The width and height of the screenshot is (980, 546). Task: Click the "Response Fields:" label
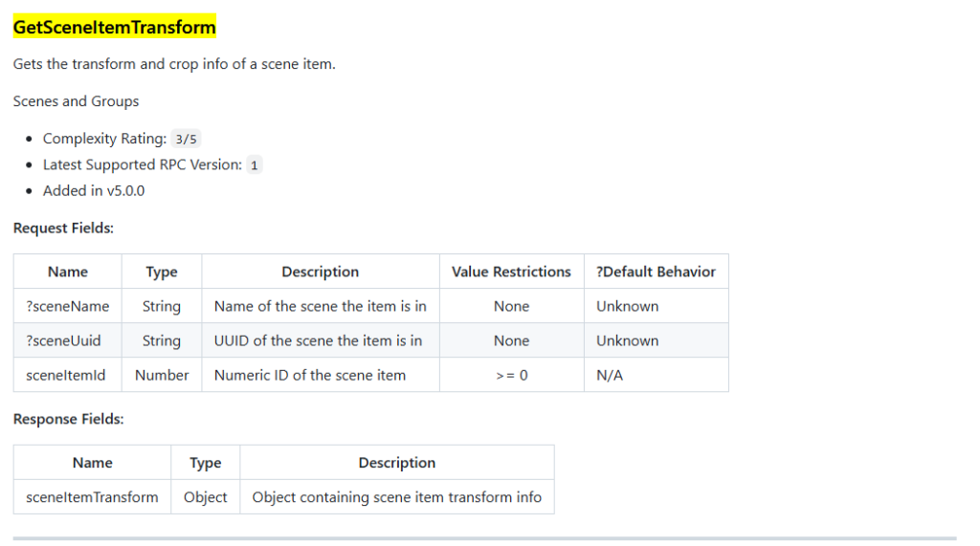tap(68, 419)
